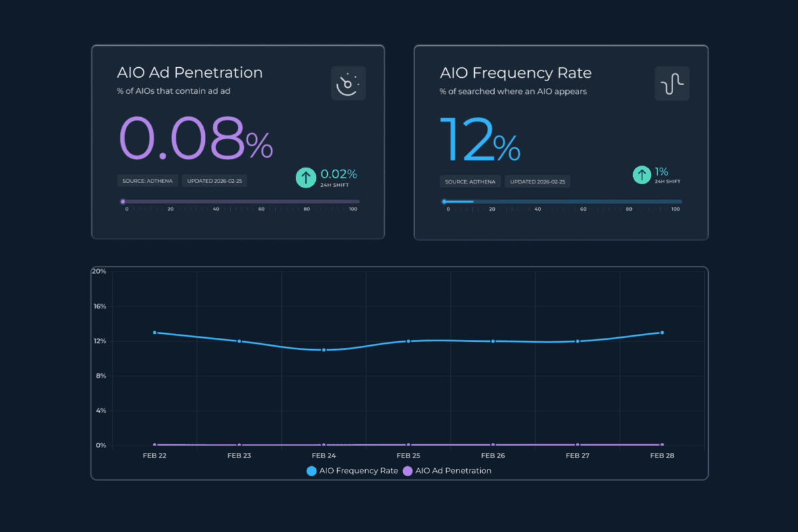The height and width of the screenshot is (532, 798).
Task: Click the FEB 25 axis label on the chart
Action: pos(408,456)
